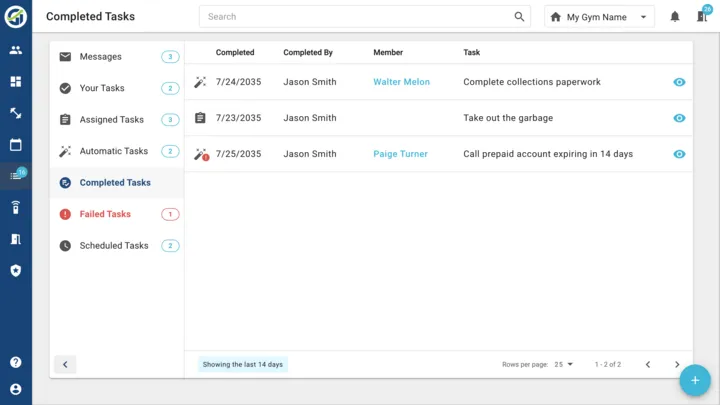The image size is (720, 405).
Task: Click the Gym Assistant logo icon
Action: 16,17
